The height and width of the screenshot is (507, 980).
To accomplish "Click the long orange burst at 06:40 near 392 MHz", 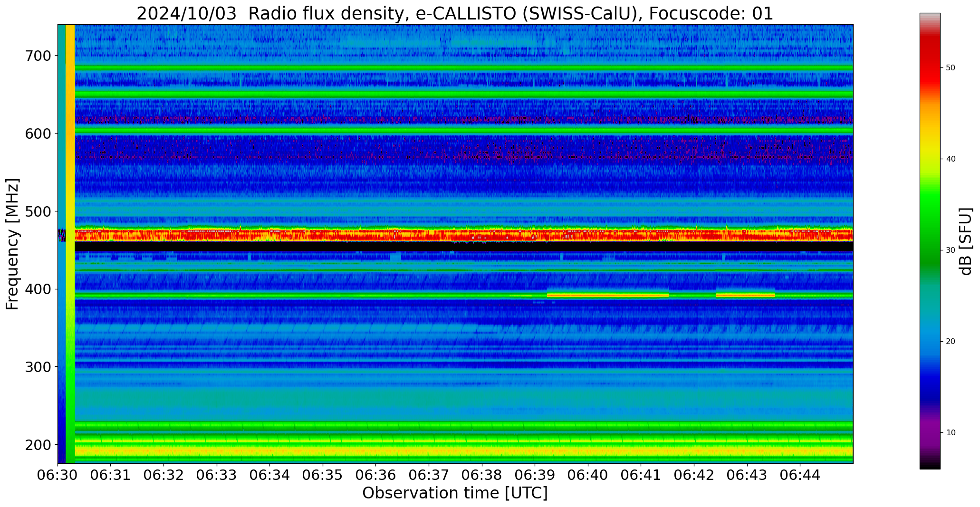I will pos(608,295).
